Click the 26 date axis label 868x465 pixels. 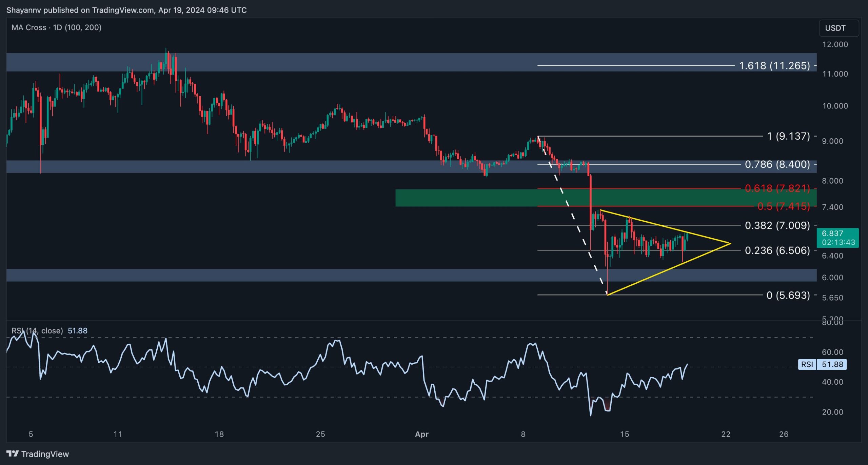pos(784,434)
